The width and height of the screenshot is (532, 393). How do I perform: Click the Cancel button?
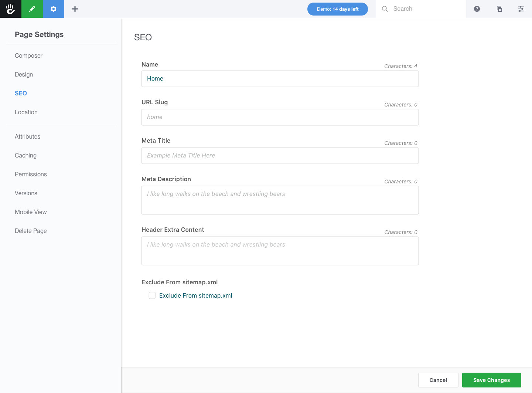coord(438,380)
